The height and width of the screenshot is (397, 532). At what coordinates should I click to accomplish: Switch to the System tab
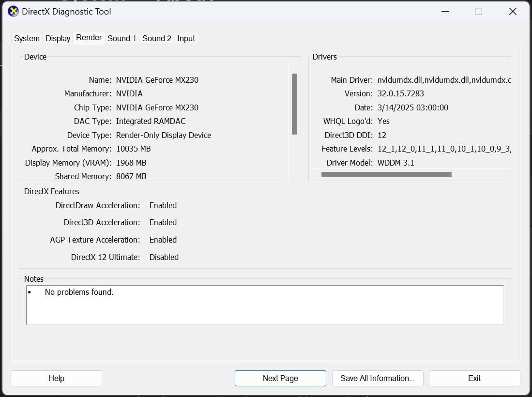27,38
